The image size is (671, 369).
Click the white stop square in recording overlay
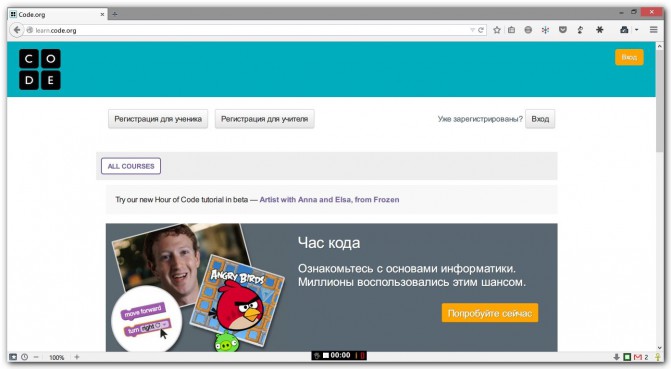[x=326, y=355]
